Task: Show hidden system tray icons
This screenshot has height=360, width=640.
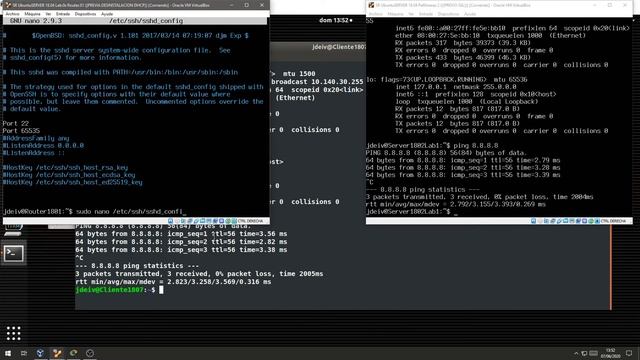Action: 576,353
